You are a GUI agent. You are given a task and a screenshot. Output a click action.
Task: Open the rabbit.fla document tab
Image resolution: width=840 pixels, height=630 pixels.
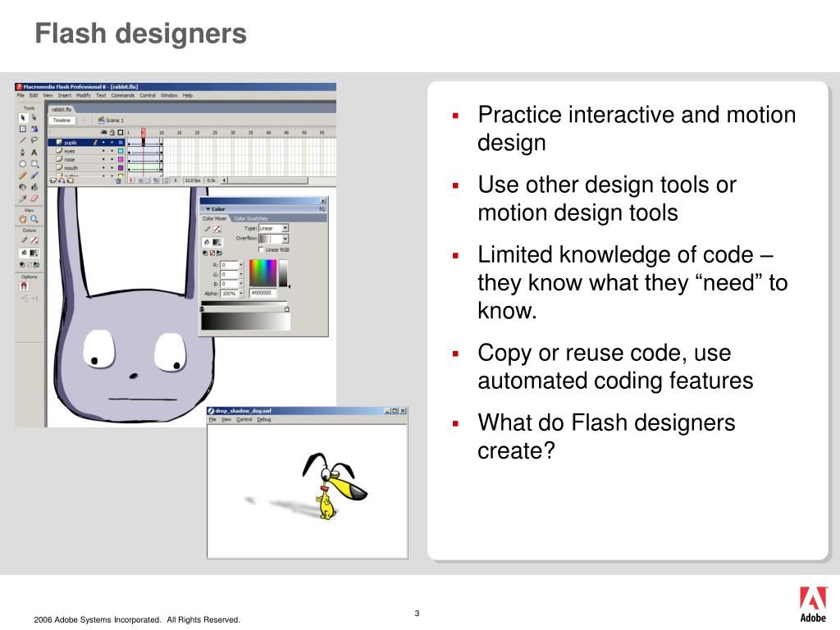(x=61, y=109)
